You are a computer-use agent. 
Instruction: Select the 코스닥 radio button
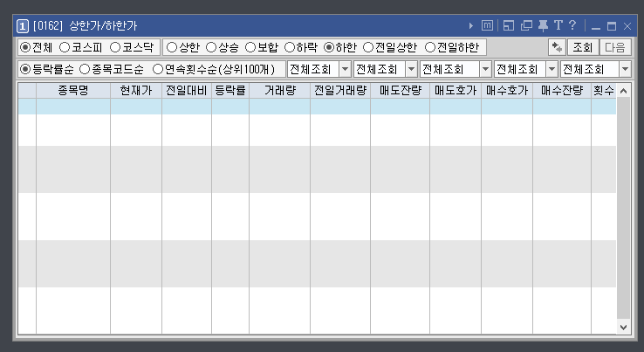(x=115, y=47)
